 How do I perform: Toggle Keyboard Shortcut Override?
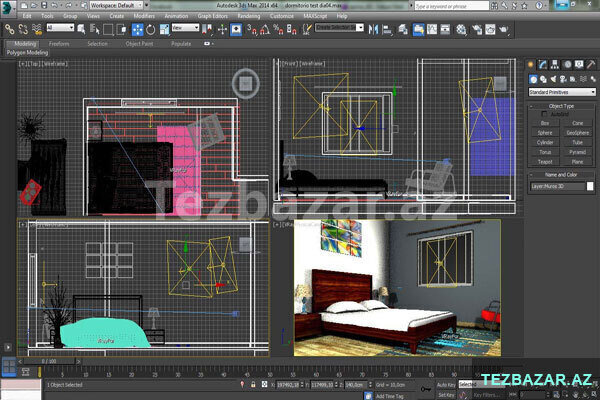tap(236, 29)
